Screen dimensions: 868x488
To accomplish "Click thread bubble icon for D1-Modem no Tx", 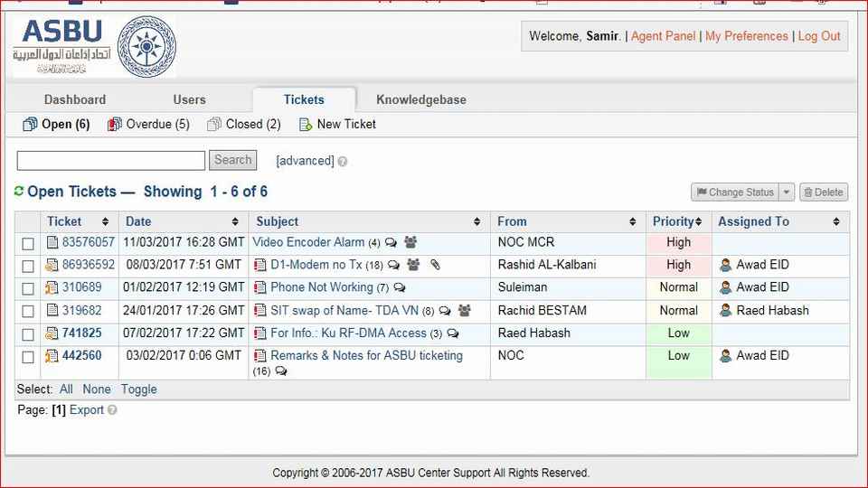I will 393,265.
